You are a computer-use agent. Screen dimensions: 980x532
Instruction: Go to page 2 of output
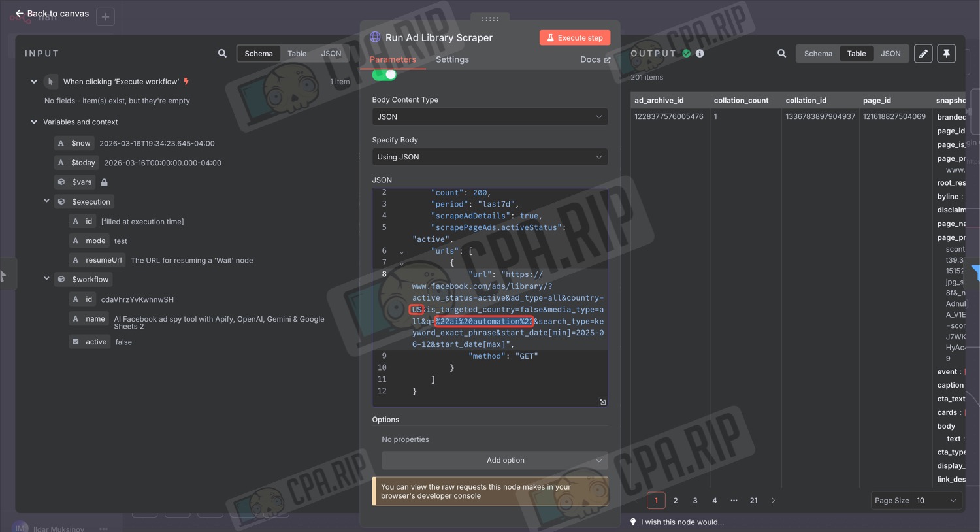676,501
